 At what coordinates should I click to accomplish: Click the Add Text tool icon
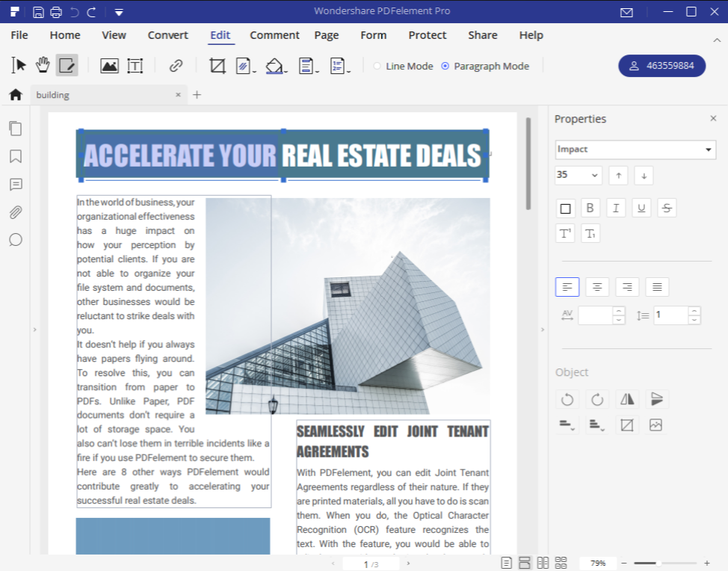pyautogui.click(x=135, y=66)
